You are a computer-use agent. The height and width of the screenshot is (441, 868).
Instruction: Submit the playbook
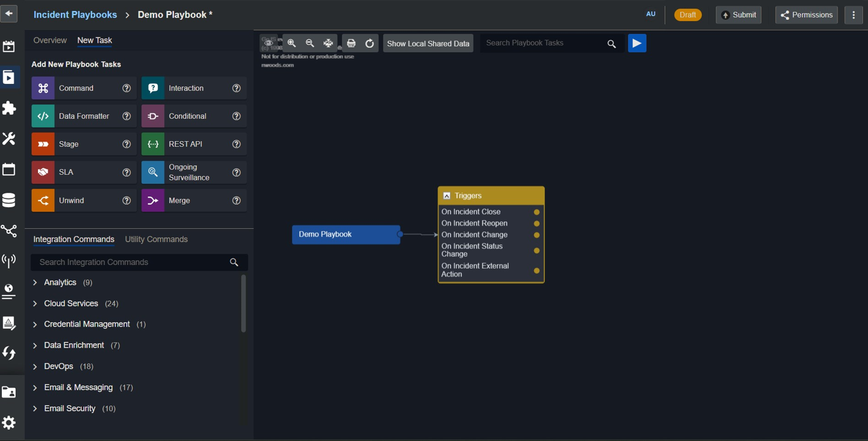pyautogui.click(x=739, y=15)
